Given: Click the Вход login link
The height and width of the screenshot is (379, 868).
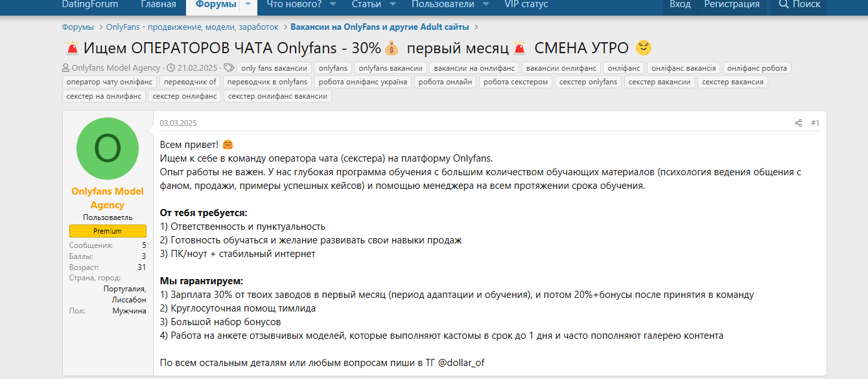Looking at the screenshot, I should pyautogui.click(x=680, y=5).
